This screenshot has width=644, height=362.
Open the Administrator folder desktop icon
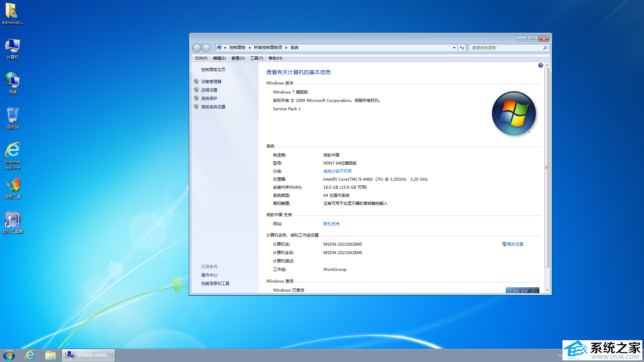12,14
